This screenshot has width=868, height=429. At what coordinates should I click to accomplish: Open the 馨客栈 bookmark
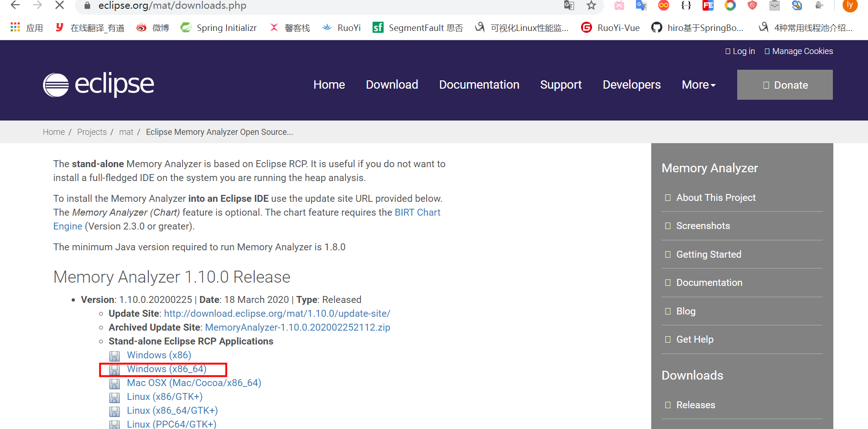click(x=290, y=28)
